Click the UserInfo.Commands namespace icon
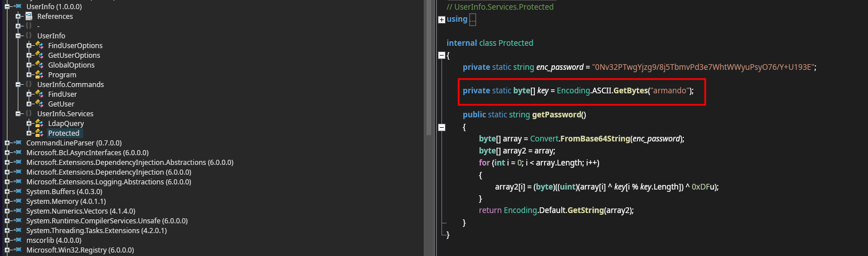 pos(29,84)
